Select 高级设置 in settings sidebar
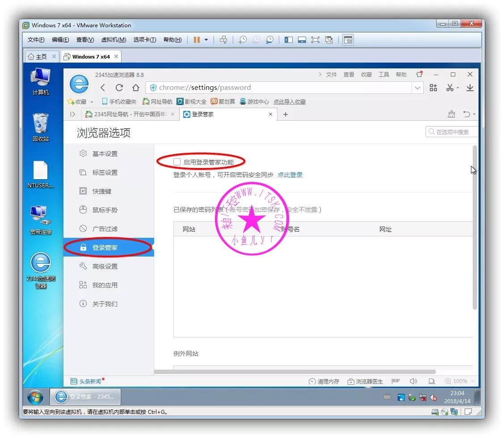This screenshot has height=438, width=504. [x=105, y=266]
